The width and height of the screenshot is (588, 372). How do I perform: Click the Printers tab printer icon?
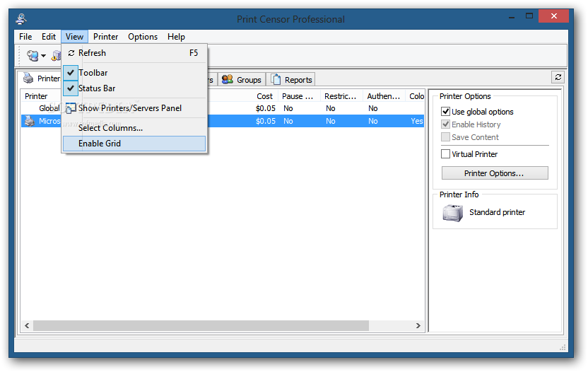point(28,78)
